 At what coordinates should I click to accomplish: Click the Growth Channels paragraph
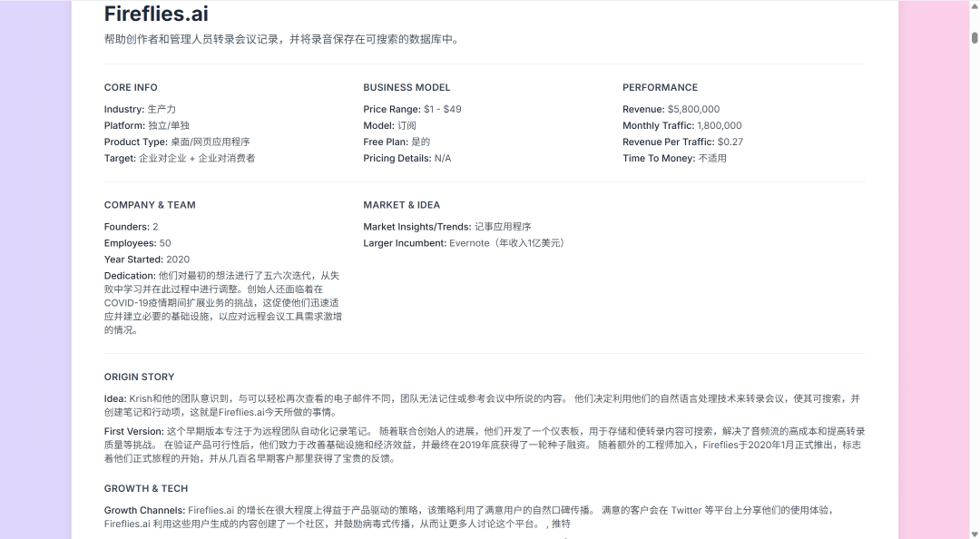pos(469,517)
